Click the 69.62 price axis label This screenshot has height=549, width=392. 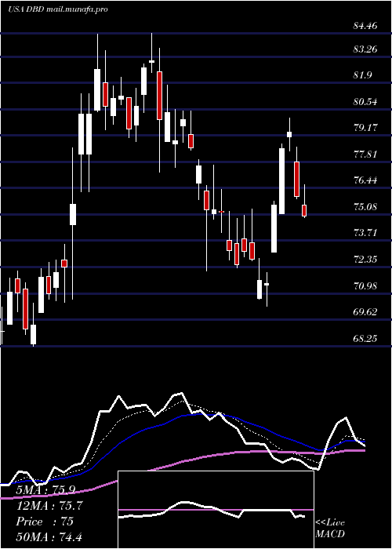[365, 312]
